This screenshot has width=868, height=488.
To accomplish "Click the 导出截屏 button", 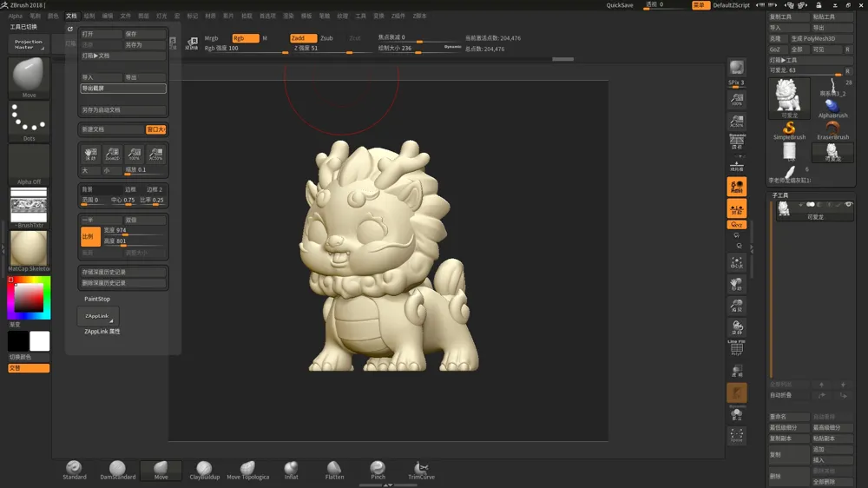I will pos(123,88).
